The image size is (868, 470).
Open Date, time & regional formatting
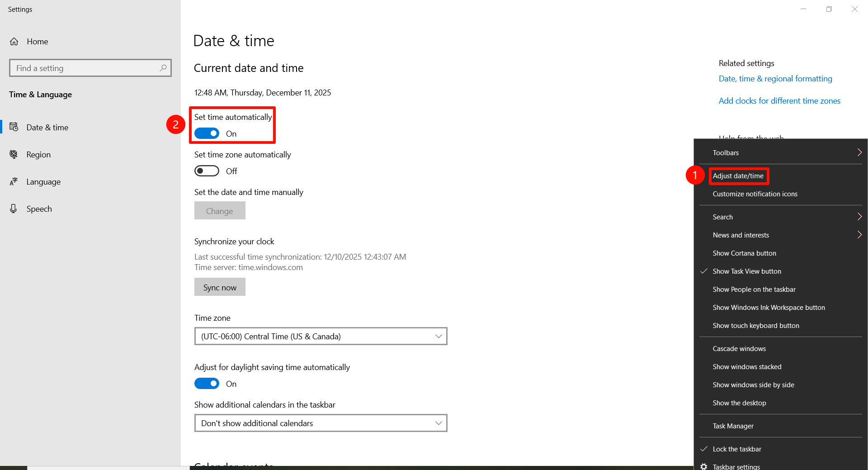775,78
